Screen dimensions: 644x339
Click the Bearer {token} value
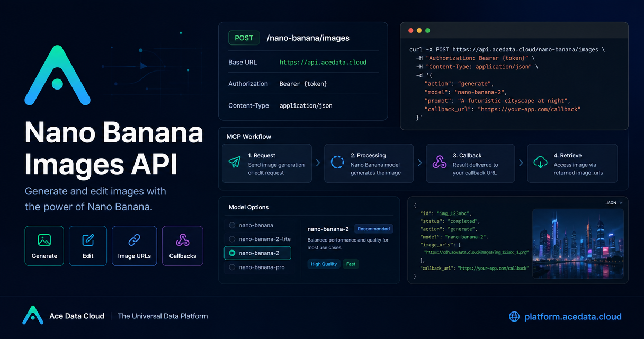[x=303, y=84]
